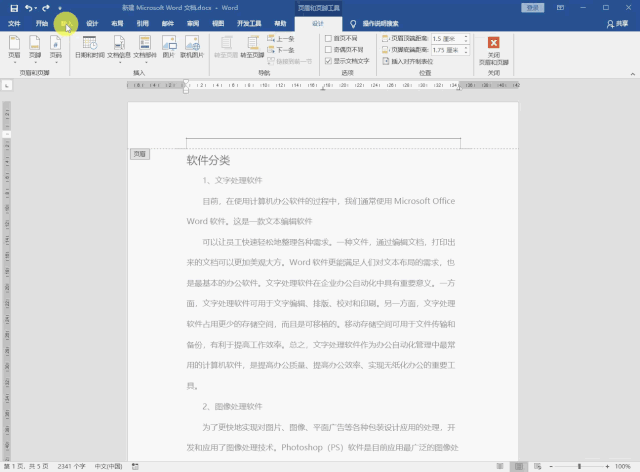Switch to Read Mode view in status bar

pos(500,466)
